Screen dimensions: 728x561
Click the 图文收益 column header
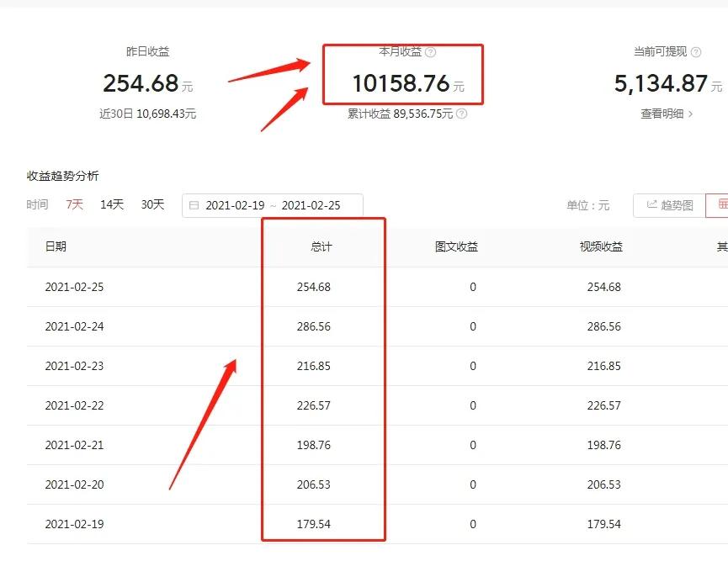point(454,246)
